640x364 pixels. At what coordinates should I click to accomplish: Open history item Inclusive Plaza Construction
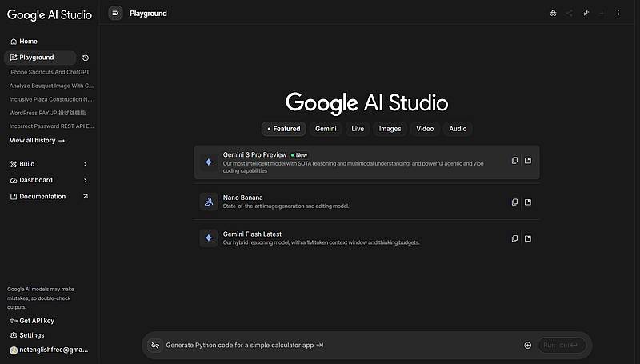click(51, 99)
